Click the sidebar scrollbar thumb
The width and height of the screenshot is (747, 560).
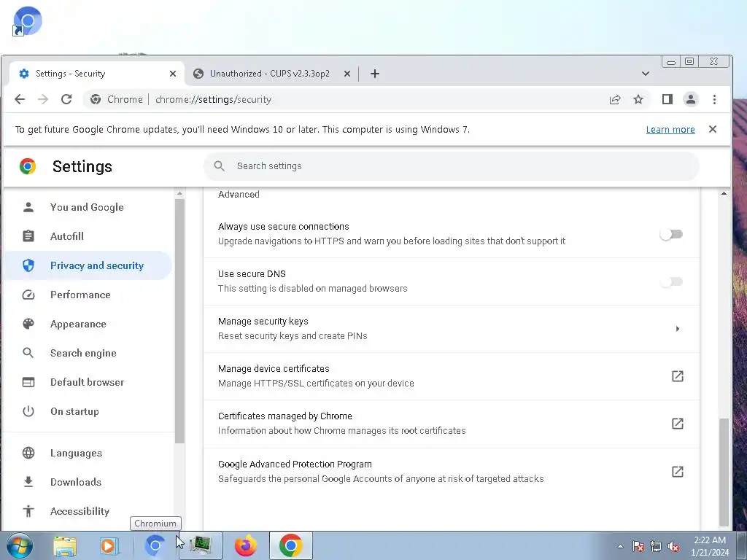pyautogui.click(x=179, y=321)
